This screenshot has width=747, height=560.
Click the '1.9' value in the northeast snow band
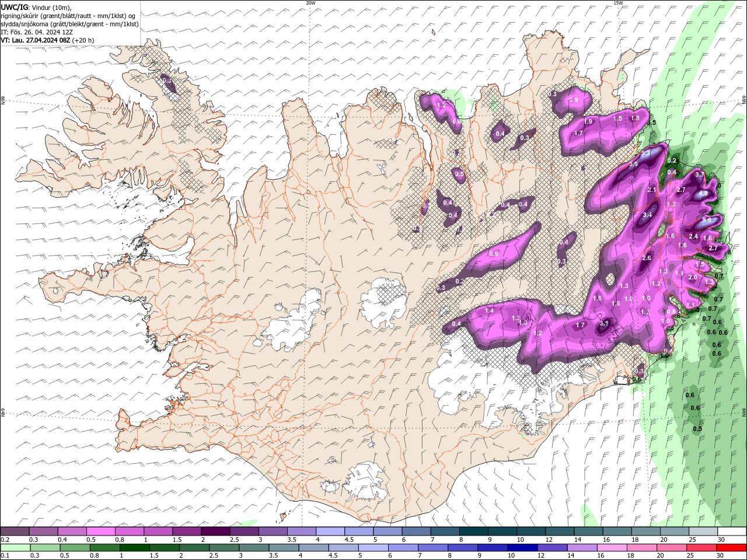coord(588,121)
